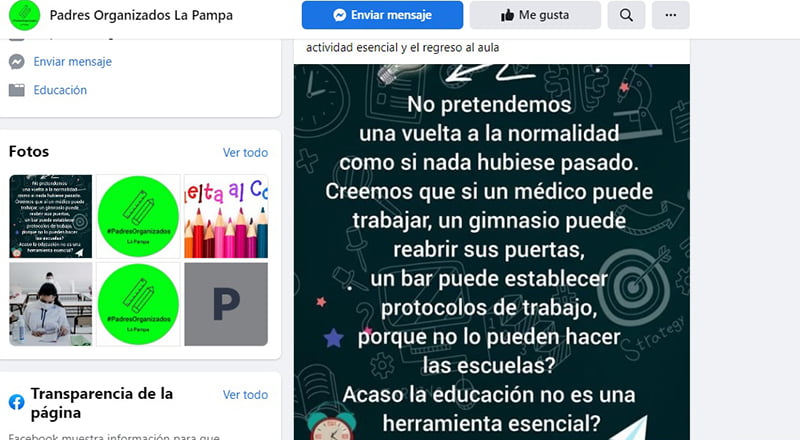The height and width of the screenshot is (440, 800).
Task: Open the student with mask photo thumbnail
Action: pos(51,304)
